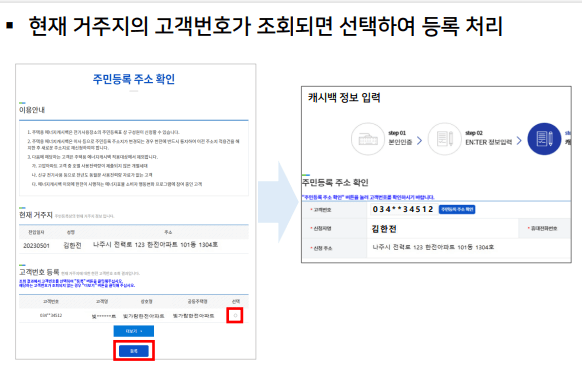This screenshot has width=582, height=370.
Task: Click the chevron arrow after step 02 정보입력
Action: (519, 141)
